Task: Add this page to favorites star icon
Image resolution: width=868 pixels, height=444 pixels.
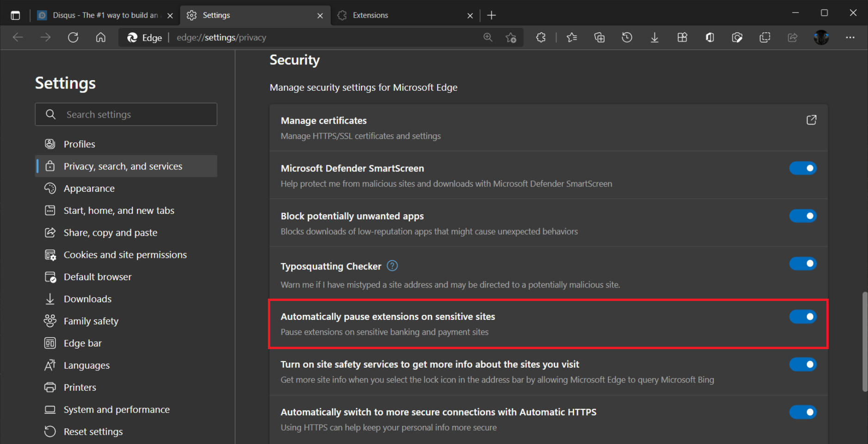Action: click(511, 38)
